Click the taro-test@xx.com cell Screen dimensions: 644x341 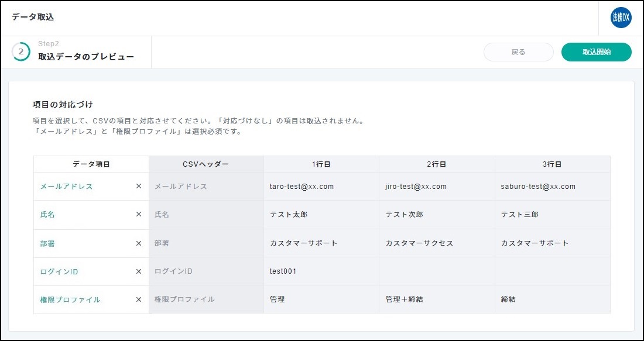click(302, 187)
